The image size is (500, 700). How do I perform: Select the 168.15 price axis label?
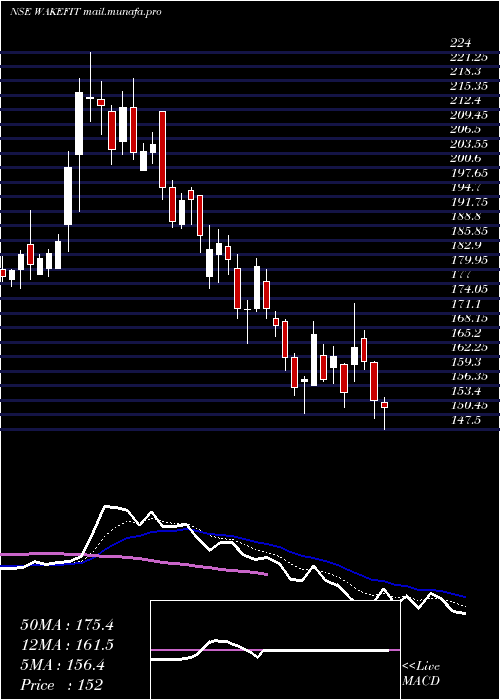468,318
